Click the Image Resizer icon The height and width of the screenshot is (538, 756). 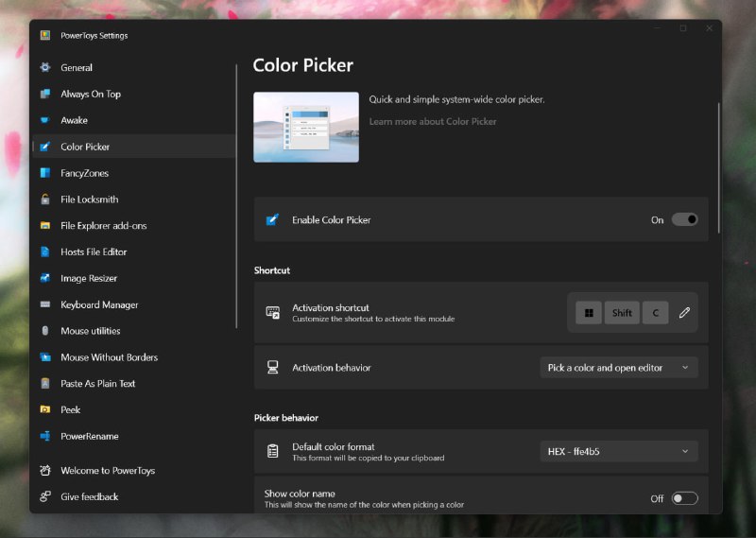click(44, 278)
